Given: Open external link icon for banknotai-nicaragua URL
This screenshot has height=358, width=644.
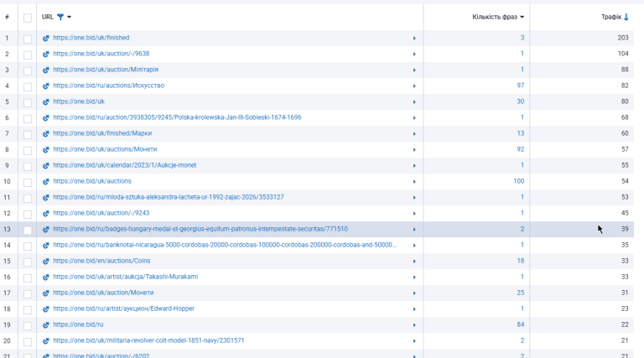Looking at the screenshot, I should 45,246.
